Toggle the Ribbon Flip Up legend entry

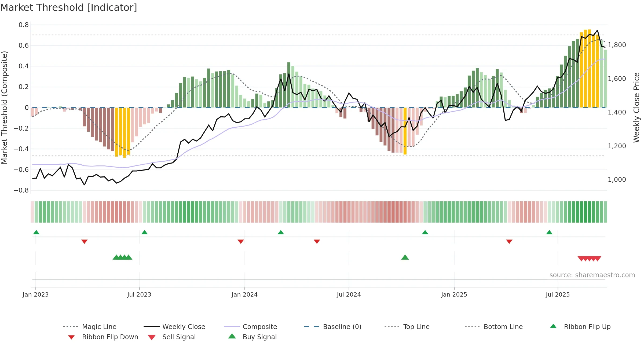click(x=580, y=327)
